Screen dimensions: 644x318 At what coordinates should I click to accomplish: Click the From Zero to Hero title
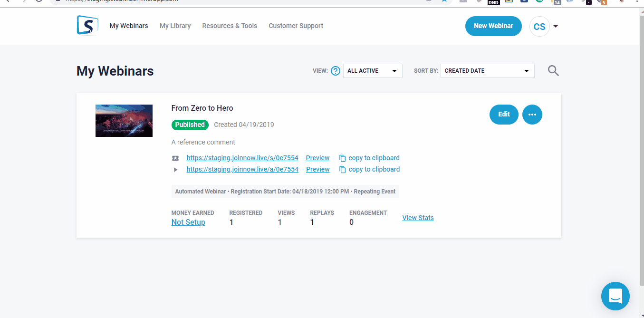click(202, 108)
